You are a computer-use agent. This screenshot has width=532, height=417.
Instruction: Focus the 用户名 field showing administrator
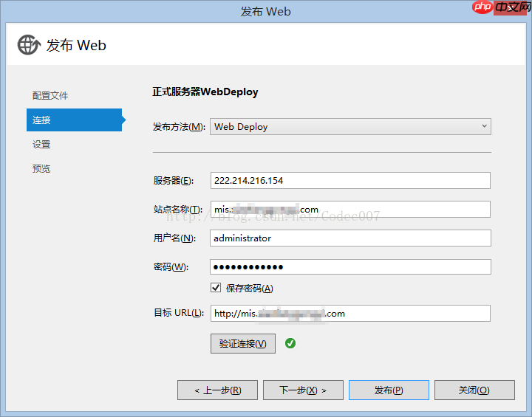(350, 238)
